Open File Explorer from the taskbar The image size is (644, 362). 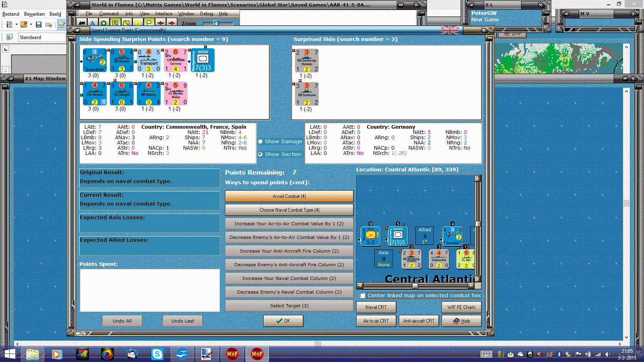coord(33,354)
